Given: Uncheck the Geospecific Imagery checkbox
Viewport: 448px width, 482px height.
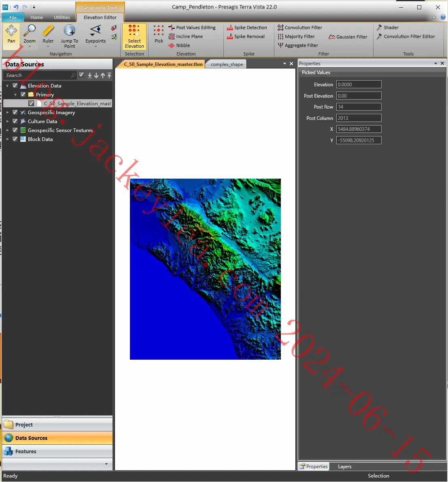Looking at the screenshot, I should coord(15,113).
